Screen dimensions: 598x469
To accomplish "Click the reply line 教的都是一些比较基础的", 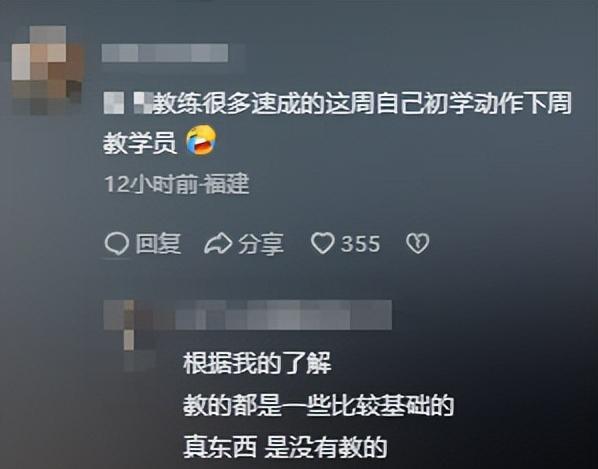I will (318, 405).
